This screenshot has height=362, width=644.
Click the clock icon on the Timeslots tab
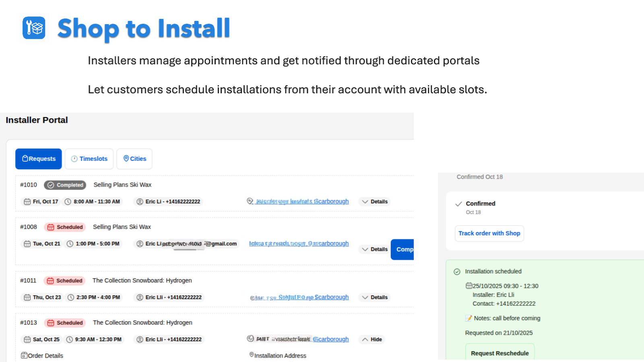coord(75,158)
